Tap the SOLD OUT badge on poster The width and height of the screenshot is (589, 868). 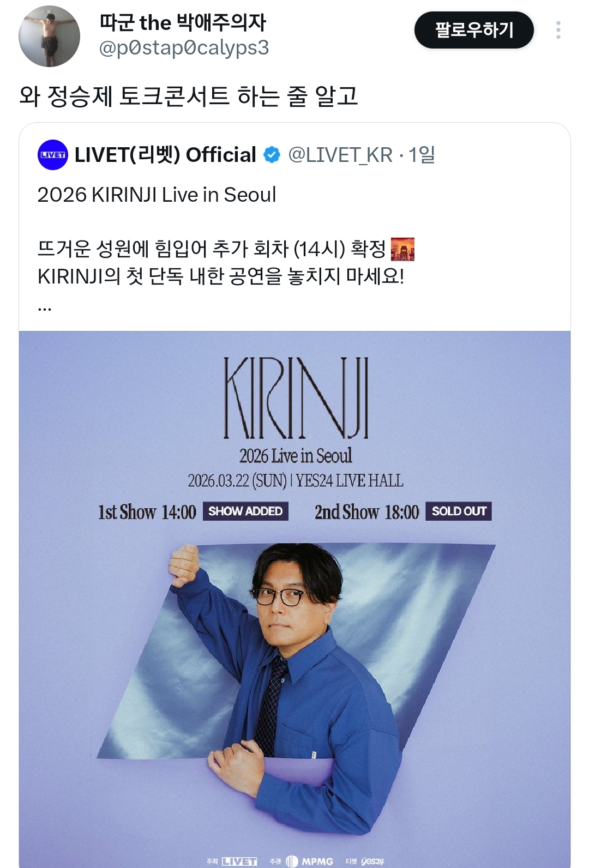(459, 511)
